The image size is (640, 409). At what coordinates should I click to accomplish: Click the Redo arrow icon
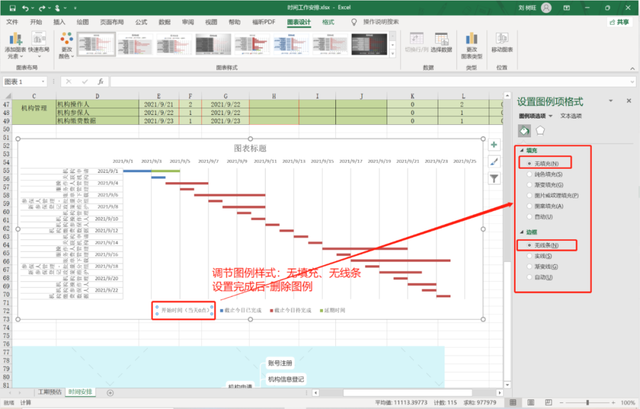point(42,8)
